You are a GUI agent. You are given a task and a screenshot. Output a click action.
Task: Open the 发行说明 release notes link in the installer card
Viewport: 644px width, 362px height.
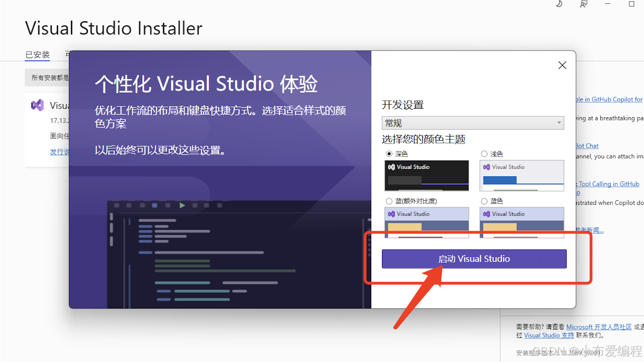click(60, 151)
